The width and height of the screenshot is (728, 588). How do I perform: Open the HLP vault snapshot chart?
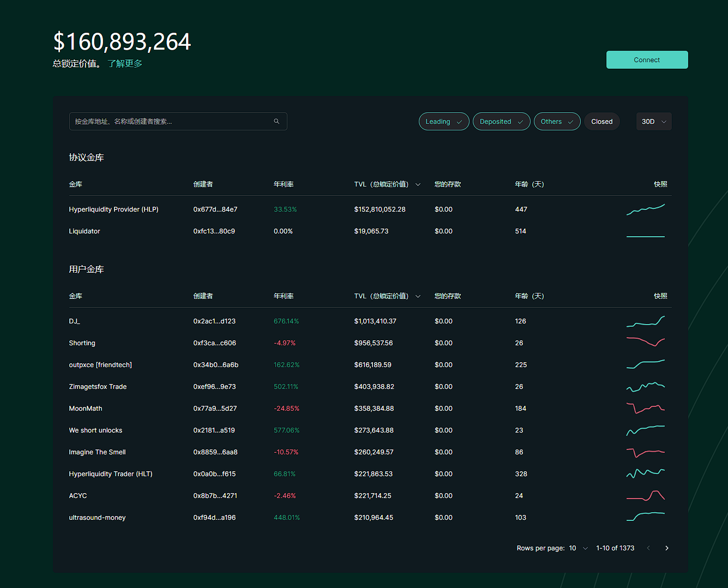645,209
